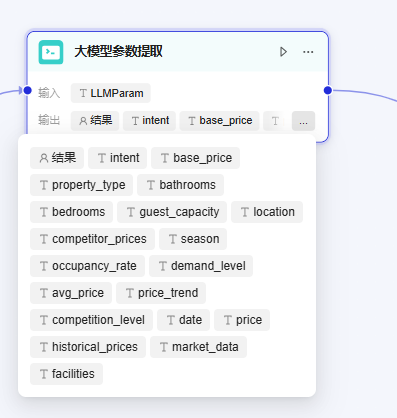Select the bathrooms parameter chip
The width and height of the screenshot is (397, 418).
click(x=180, y=185)
